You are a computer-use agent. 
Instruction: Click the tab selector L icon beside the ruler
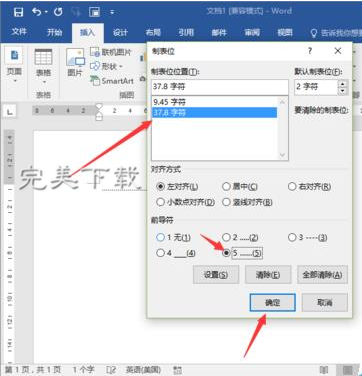pos(10,112)
